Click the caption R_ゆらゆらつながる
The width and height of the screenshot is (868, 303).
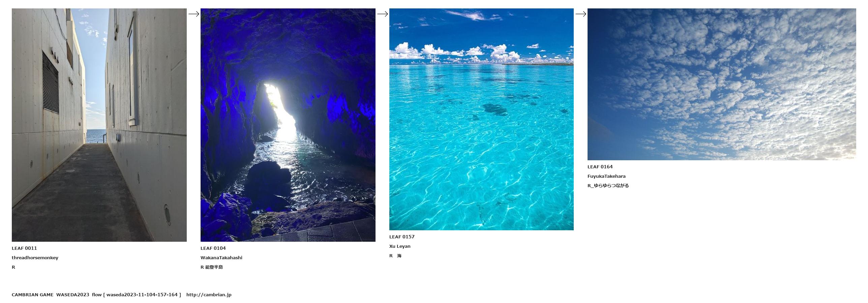pos(608,186)
